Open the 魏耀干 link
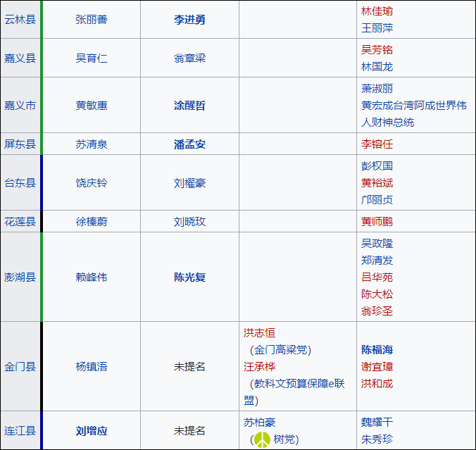Image resolution: width=476 pixels, height=450 pixels. point(377,422)
